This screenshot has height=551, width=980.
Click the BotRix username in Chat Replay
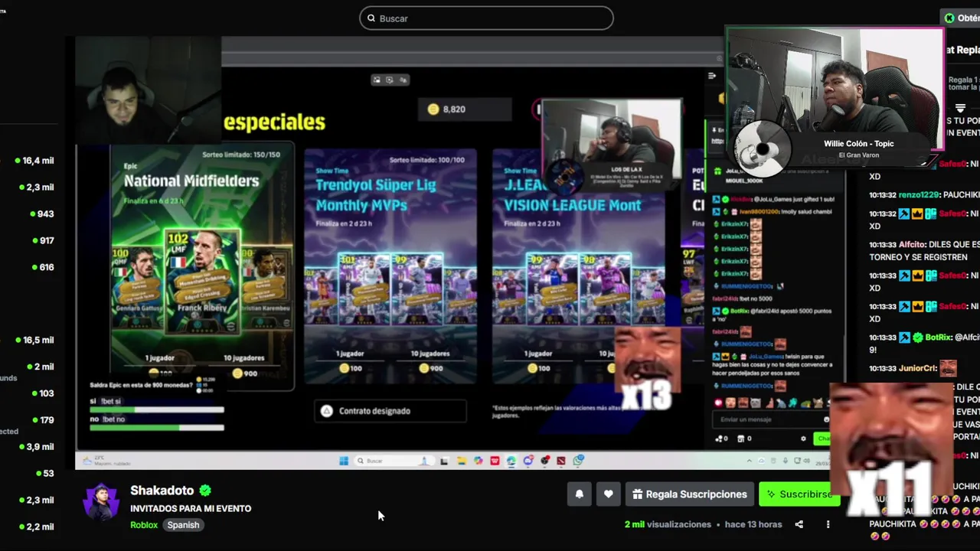coord(937,337)
